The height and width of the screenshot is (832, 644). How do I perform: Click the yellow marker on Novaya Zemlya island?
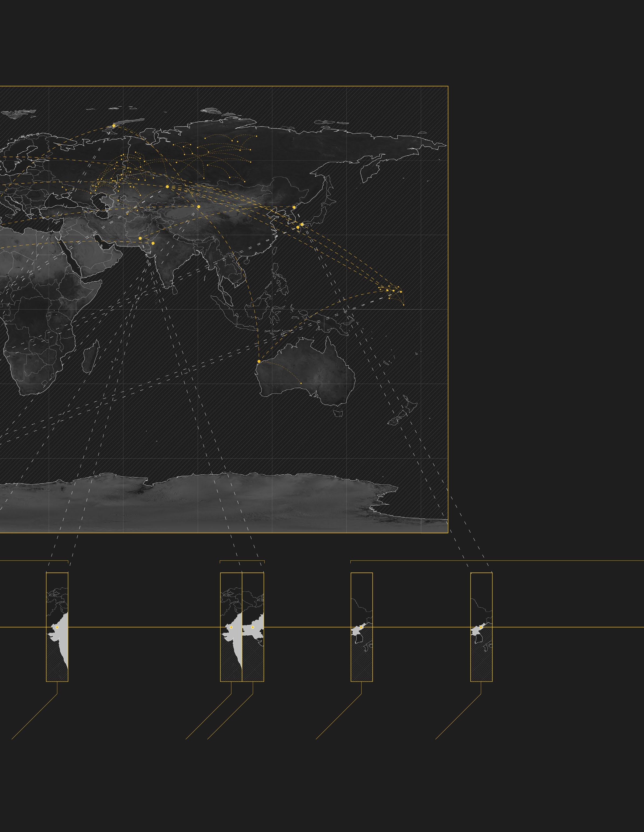pyautogui.click(x=113, y=125)
